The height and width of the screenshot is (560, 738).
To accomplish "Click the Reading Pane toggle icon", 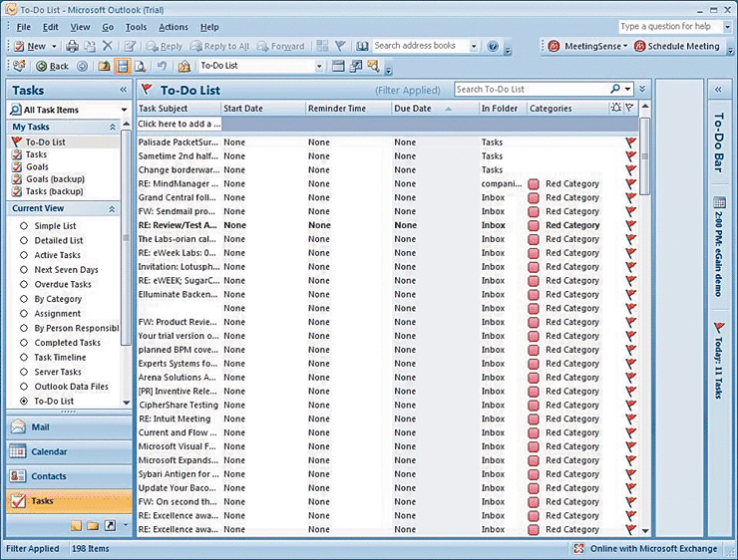I will tap(123, 66).
